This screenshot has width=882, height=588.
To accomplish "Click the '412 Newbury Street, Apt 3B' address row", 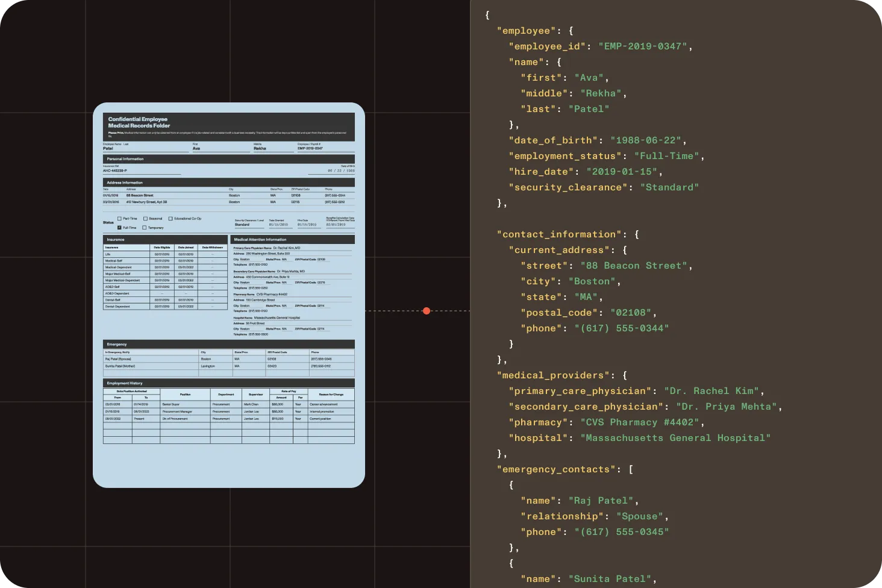I will (x=229, y=202).
